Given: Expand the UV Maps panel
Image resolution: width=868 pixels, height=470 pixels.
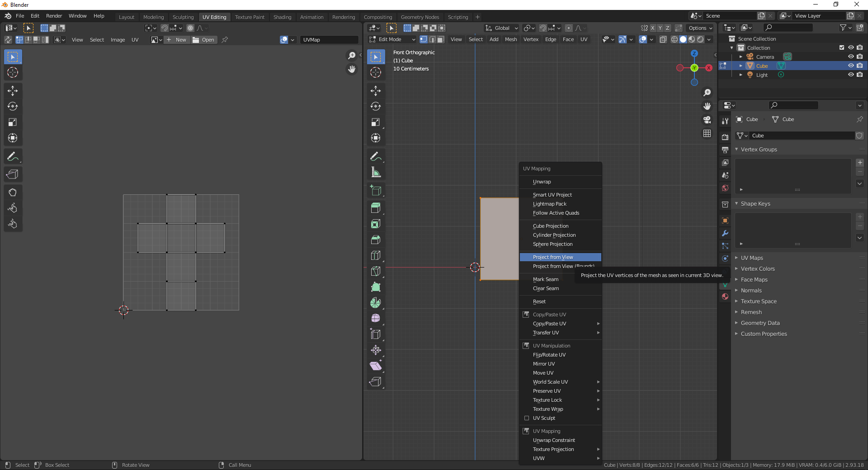Looking at the screenshot, I should point(751,258).
